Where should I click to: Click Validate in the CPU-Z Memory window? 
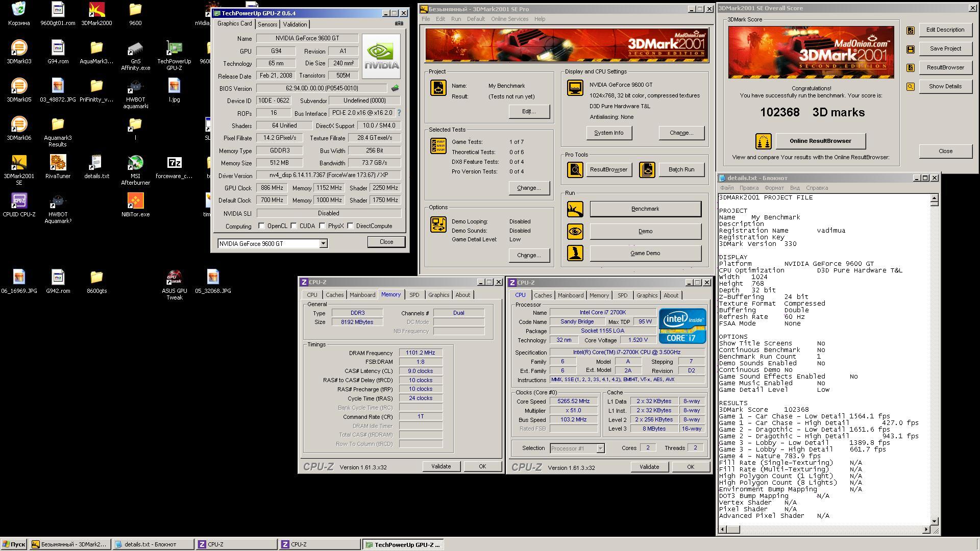coord(441,466)
